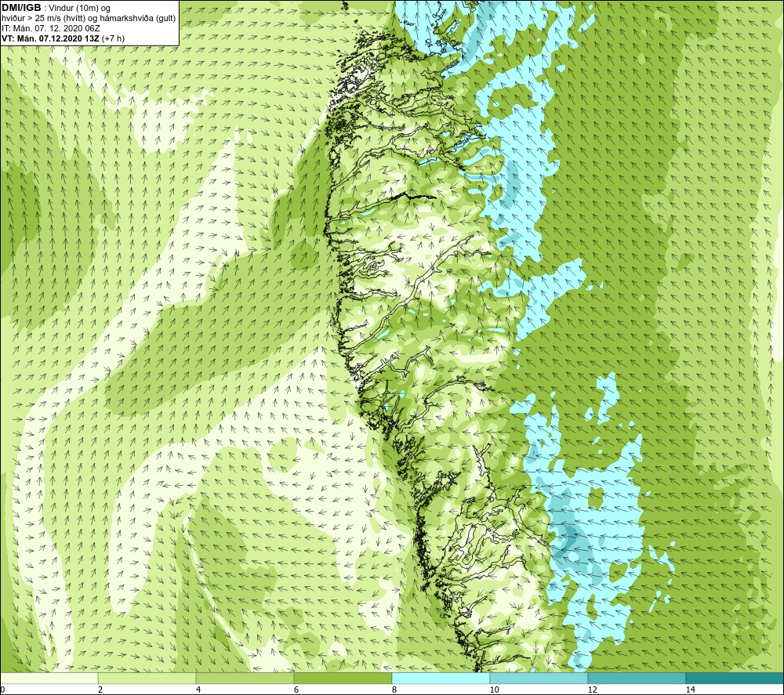
Task: Click the 'hviður > 25 m/s (hvítt)' line
Action: tap(43, 19)
